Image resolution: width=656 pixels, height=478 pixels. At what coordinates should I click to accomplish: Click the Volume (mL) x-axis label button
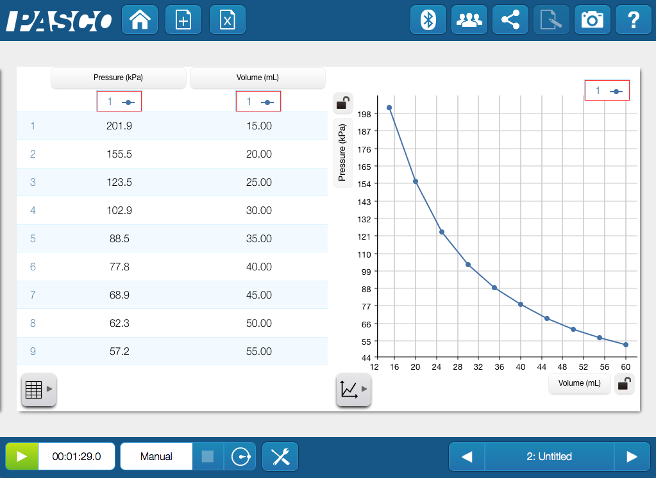(x=579, y=383)
